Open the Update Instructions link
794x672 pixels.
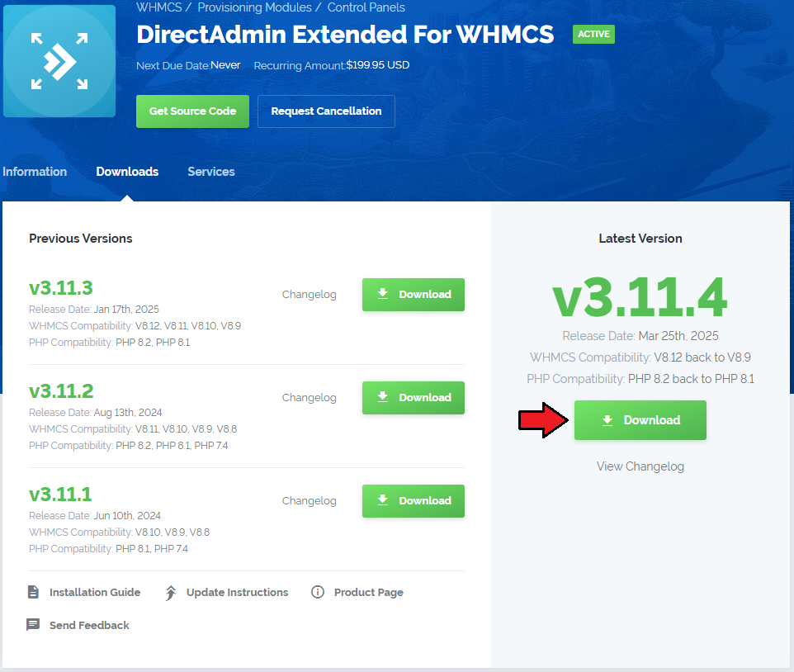(237, 593)
